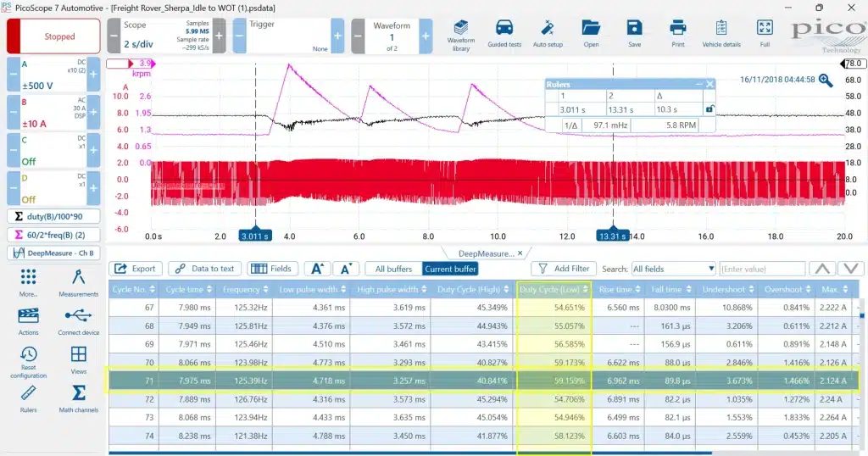Open Vehicle details
This screenshot has width=868, height=456.
click(x=721, y=34)
